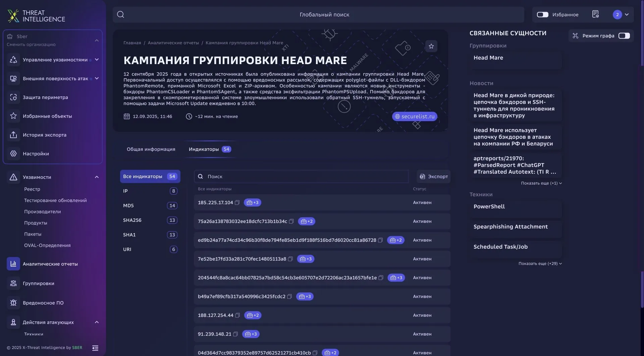Click the Уязвимости warning triangle icon
This screenshot has width=644, height=356.
coord(13,177)
